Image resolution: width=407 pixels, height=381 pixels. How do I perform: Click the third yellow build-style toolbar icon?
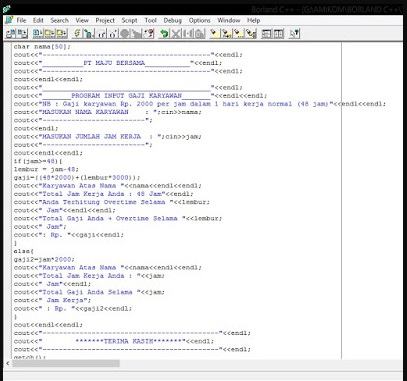(238, 33)
